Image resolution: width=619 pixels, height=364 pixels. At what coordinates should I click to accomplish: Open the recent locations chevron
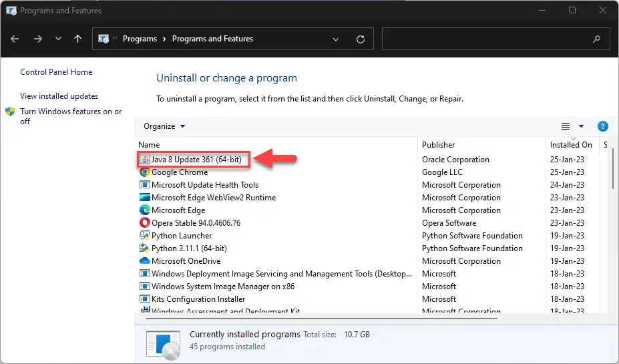(x=58, y=39)
